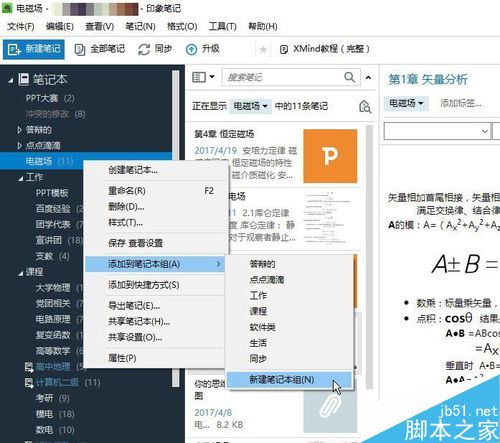Open the note's 电磁场 notebook dropdown
500x443 pixels.
click(x=406, y=103)
